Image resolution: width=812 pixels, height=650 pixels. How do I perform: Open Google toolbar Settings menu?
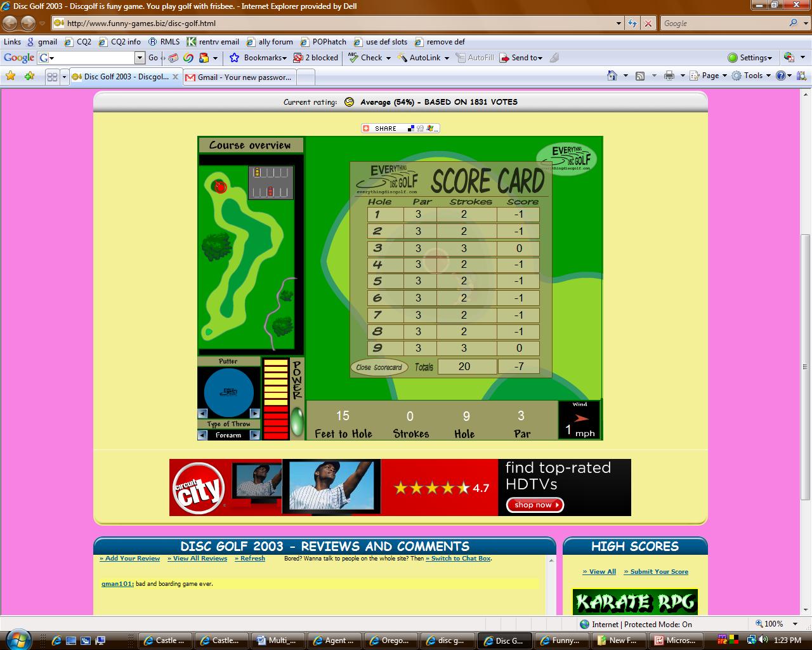[x=750, y=58]
